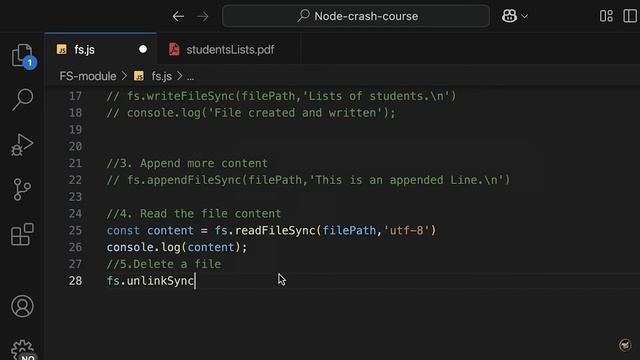Image resolution: width=640 pixels, height=360 pixels.
Task: Click the JS file icon in breadcrumb
Action: (139, 76)
